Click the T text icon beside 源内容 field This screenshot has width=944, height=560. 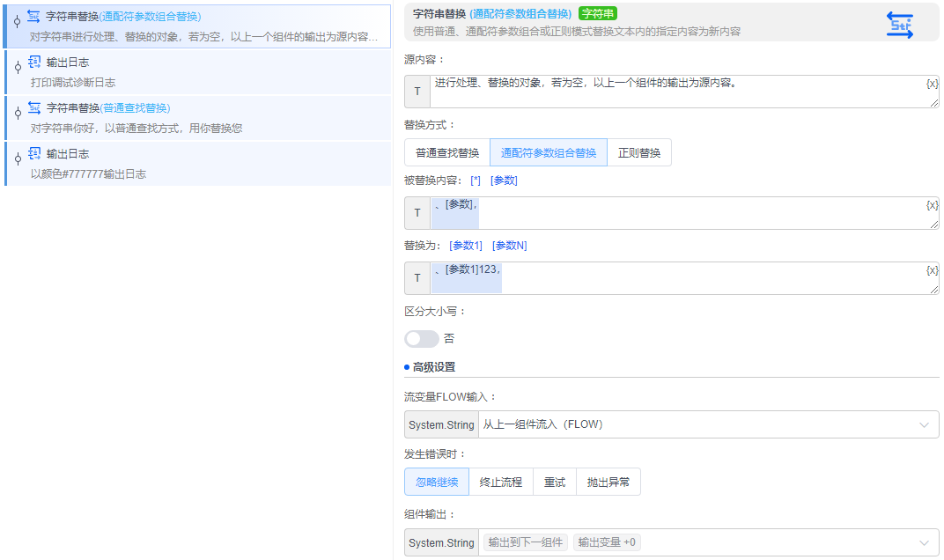pyautogui.click(x=417, y=91)
